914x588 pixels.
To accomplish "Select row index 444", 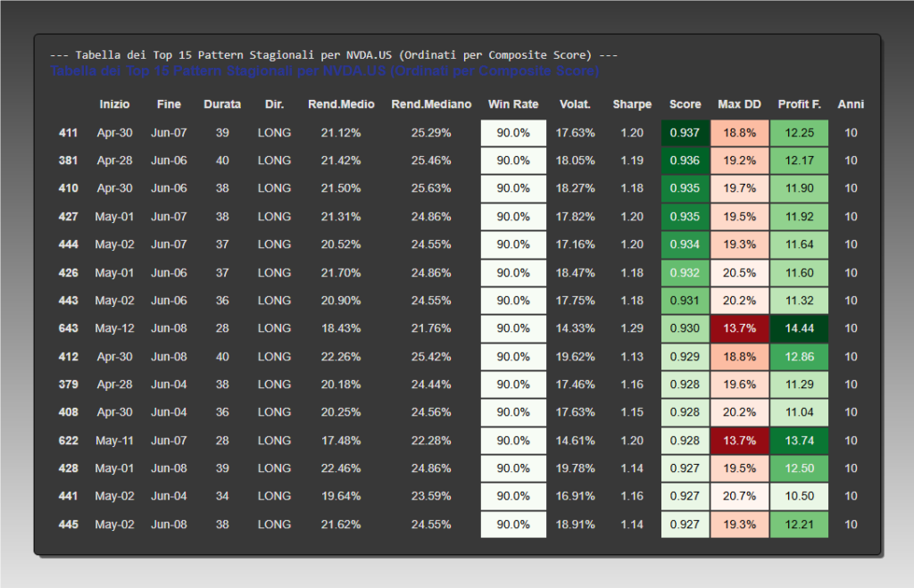I will pos(68,244).
